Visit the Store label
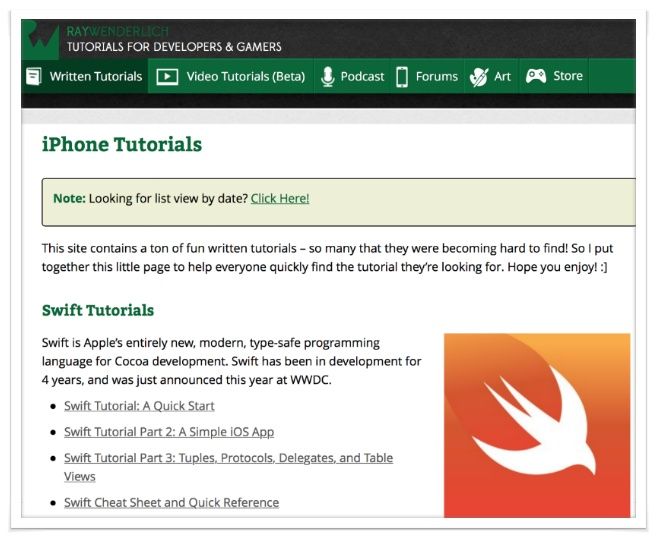 pyautogui.click(x=568, y=76)
